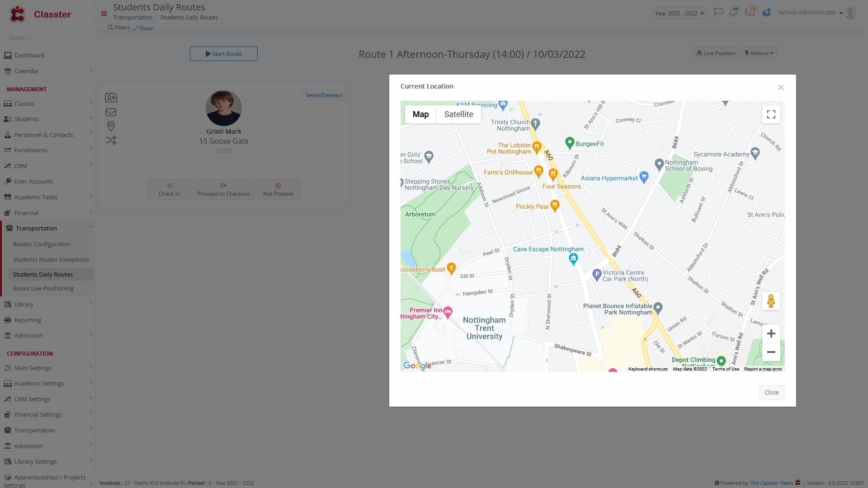The width and height of the screenshot is (868, 488).
Task: Click the student shuffle route icon
Action: [111, 141]
